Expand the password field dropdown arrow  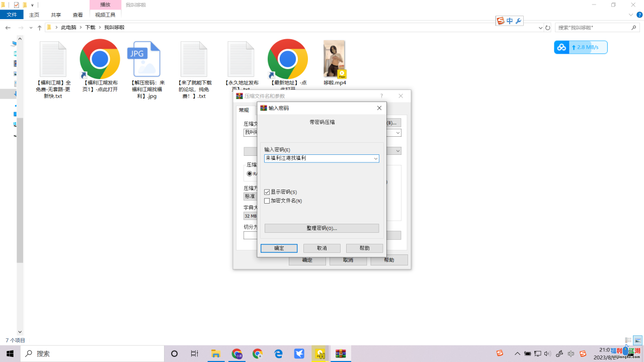(x=375, y=158)
